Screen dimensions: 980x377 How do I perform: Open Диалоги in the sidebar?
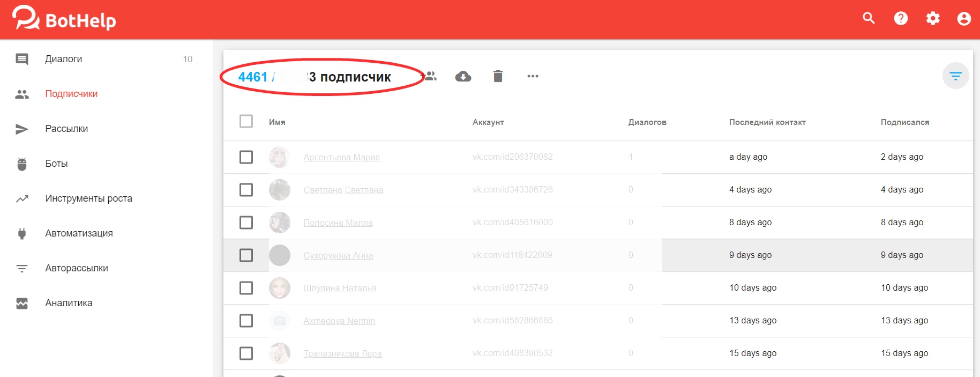tap(64, 59)
